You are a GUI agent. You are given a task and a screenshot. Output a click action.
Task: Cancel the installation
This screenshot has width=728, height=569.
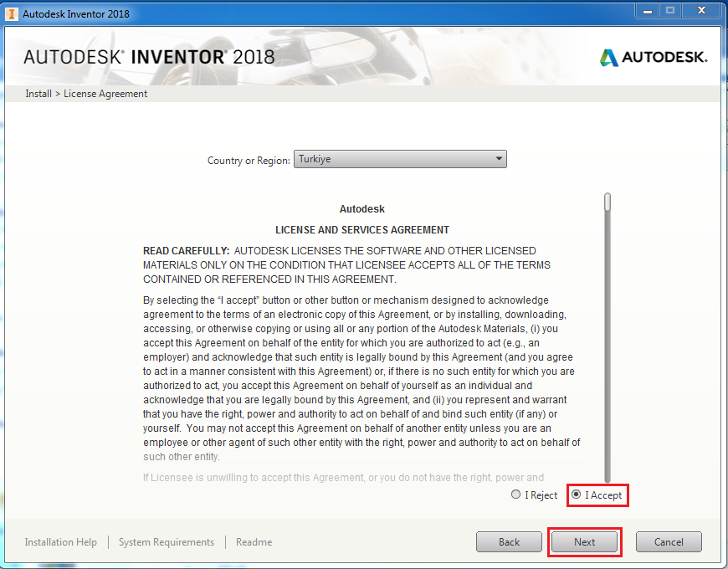669,542
